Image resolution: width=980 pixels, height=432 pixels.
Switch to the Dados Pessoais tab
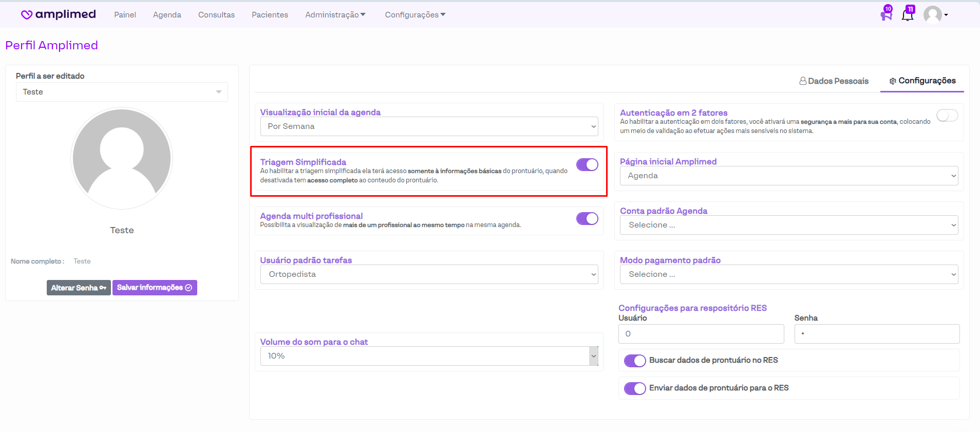click(x=834, y=81)
